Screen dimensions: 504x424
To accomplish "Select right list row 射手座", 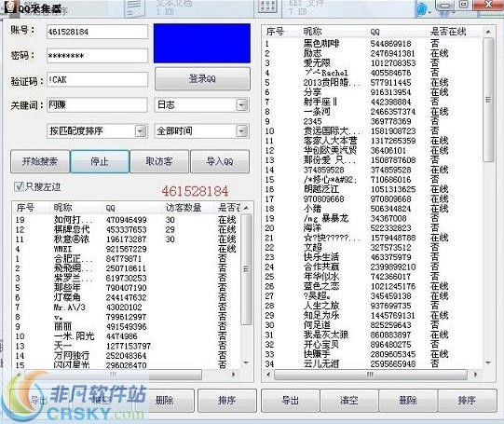I will 373,102.
